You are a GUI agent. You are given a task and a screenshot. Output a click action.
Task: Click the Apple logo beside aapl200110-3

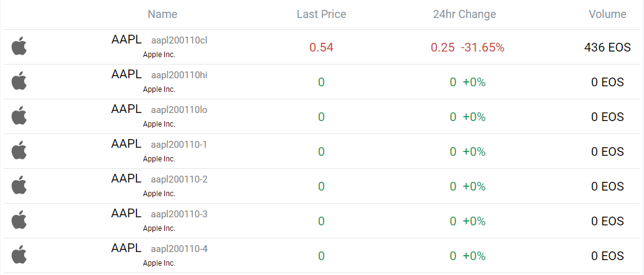(x=20, y=220)
